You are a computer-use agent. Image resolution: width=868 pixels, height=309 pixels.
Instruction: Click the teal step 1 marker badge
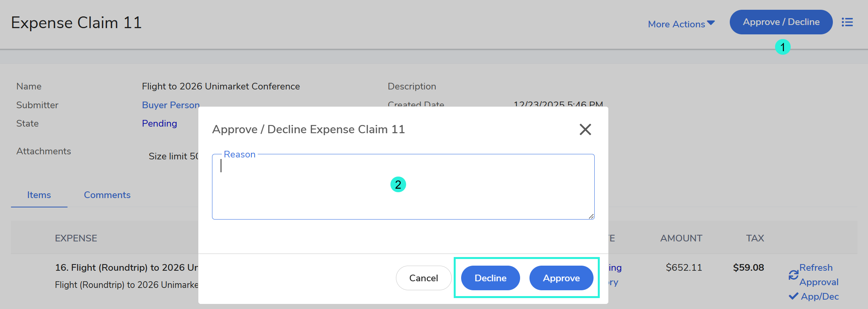pos(782,47)
